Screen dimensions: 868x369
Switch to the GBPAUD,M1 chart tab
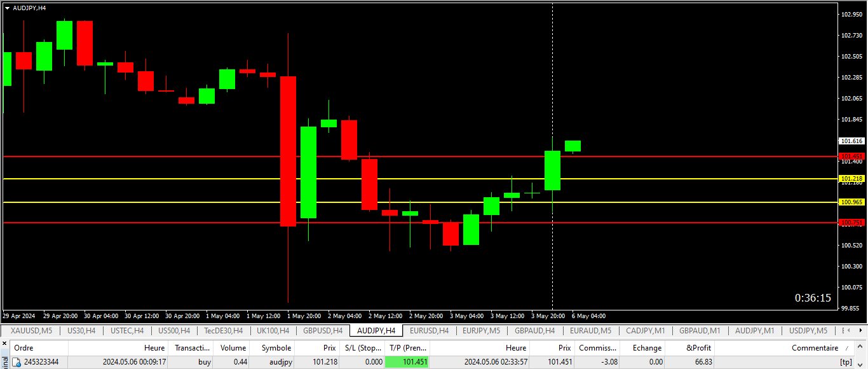point(700,331)
